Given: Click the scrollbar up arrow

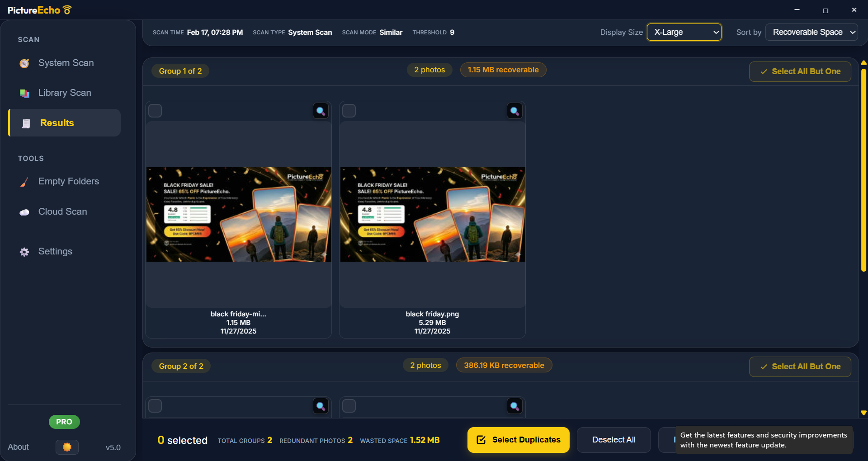Looking at the screenshot, I should click(x=863, y=62).
